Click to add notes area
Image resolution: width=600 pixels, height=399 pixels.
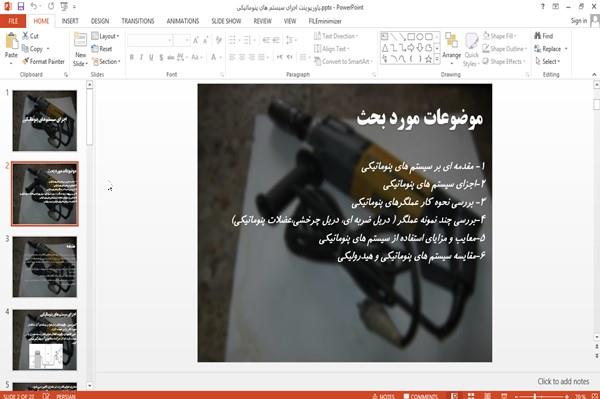pos(563,381)
